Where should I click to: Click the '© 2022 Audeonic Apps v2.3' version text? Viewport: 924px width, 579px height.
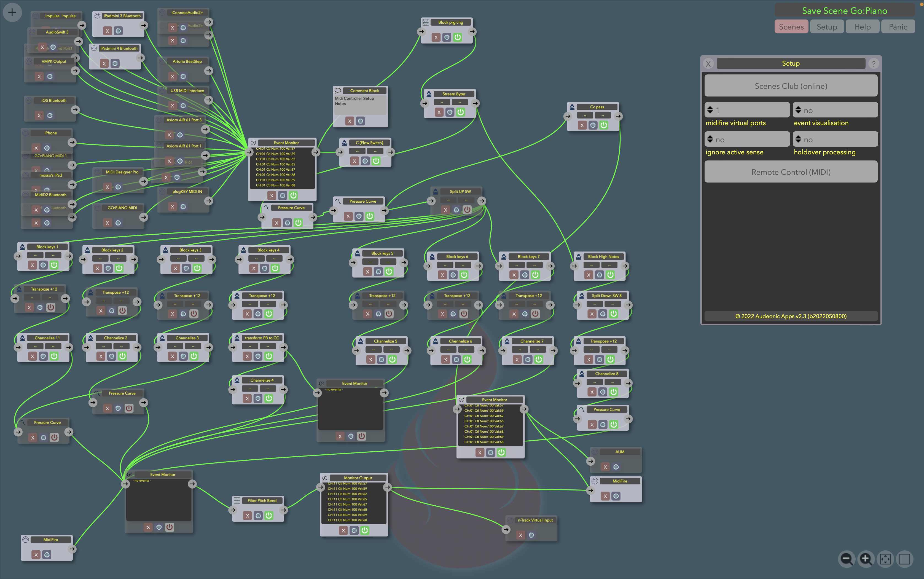coord(791,316)
